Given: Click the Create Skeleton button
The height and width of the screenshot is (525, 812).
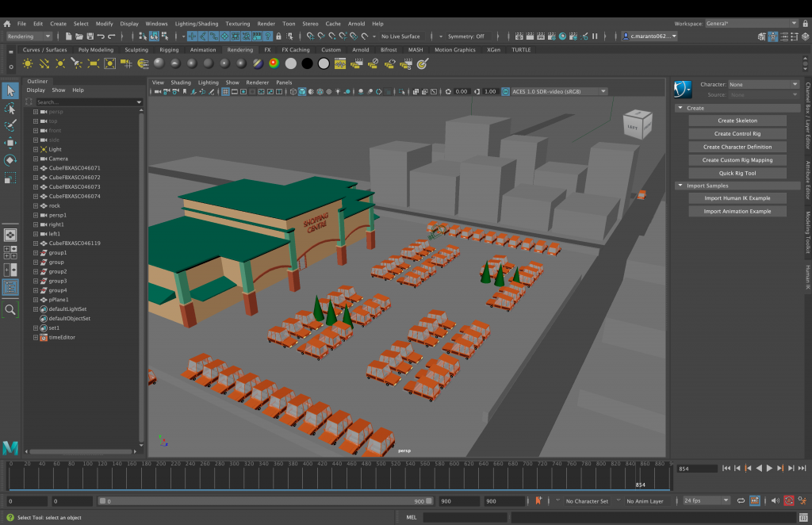Looking at the screenshot, I should click(737, 121).
